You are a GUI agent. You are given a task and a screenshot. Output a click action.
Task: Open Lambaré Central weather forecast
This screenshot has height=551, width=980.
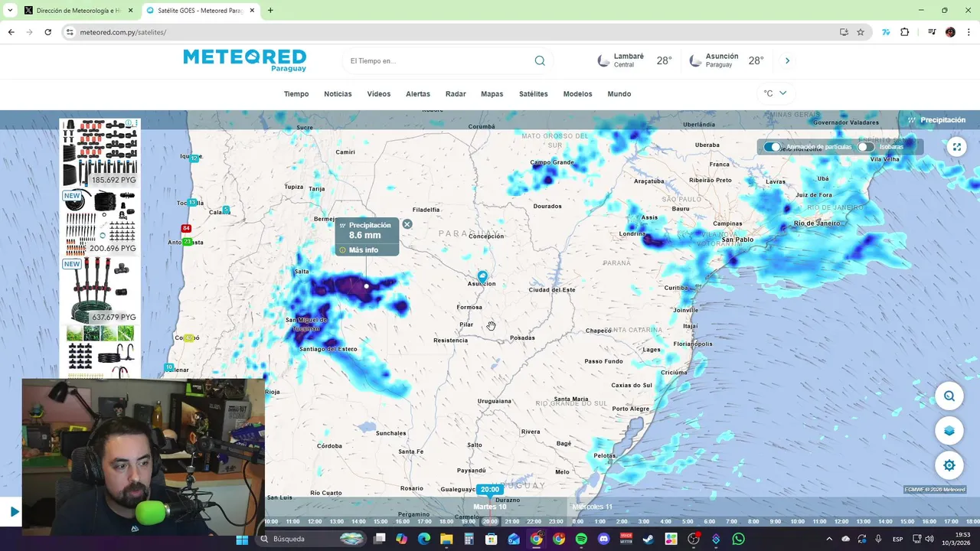pos(635,60)
